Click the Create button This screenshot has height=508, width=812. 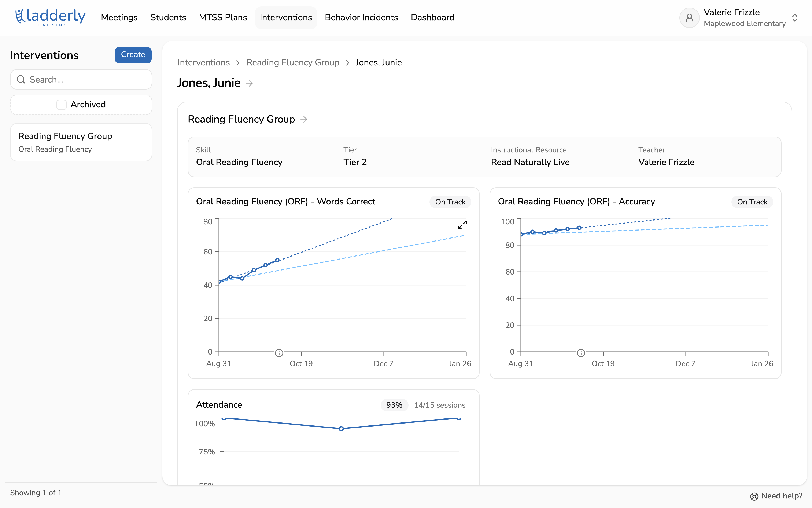[x=133, y=55]
